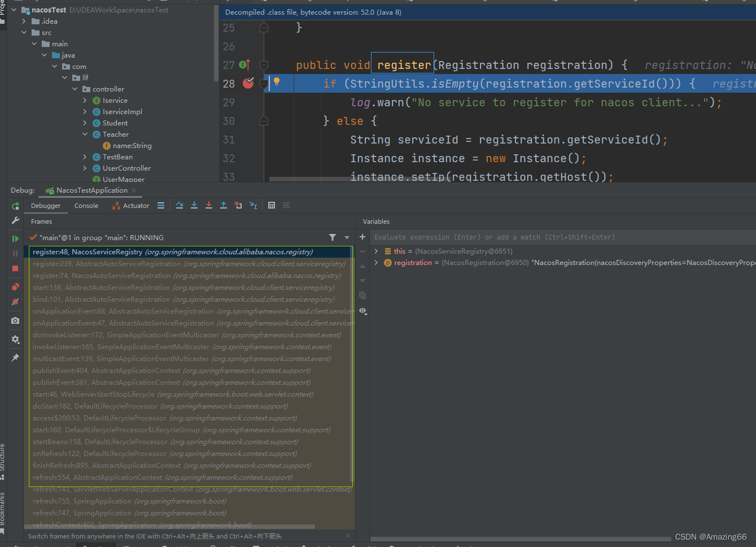
Task: Collapse the Teacher class node
Action: 85,134
